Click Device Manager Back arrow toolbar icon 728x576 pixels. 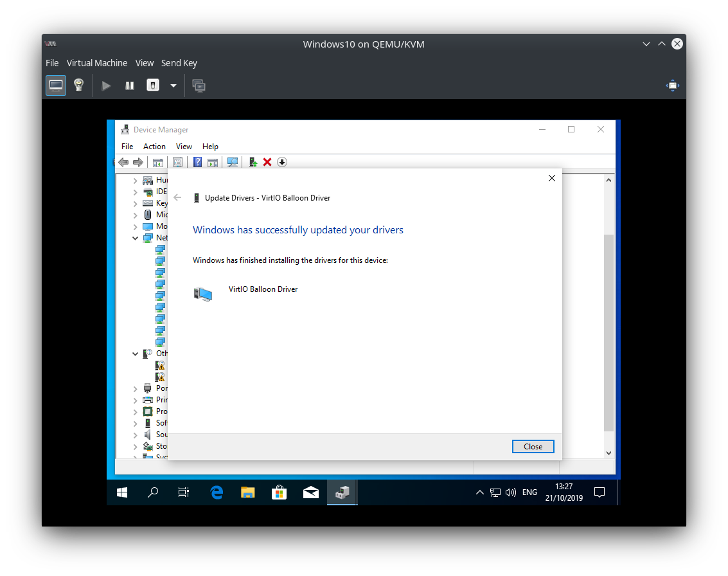coord(123,162)
